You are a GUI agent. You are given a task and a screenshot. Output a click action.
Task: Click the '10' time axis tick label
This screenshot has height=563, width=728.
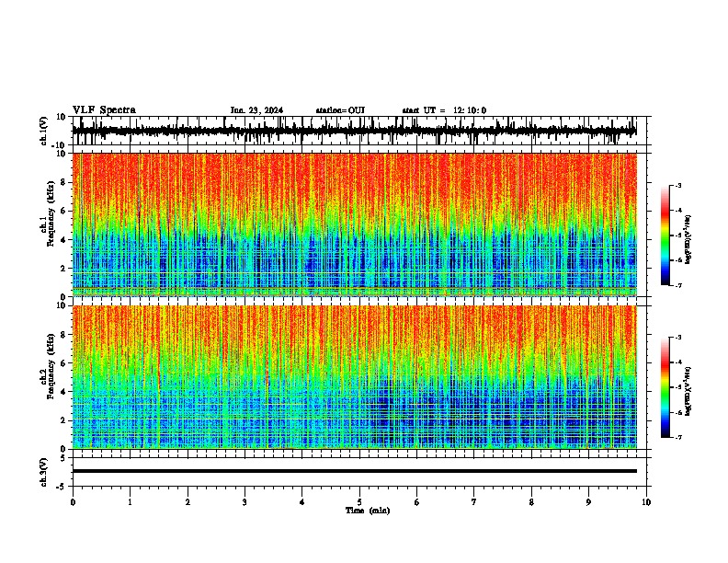[x=646, y=502]
